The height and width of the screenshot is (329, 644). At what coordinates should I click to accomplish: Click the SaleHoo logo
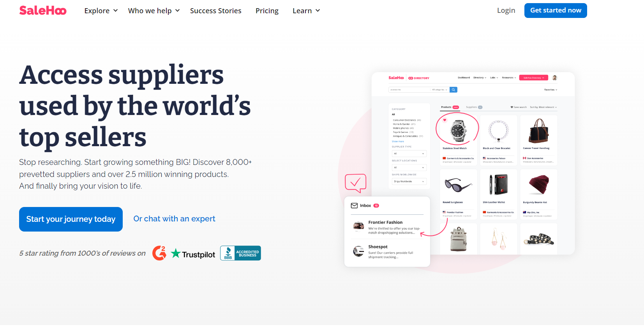tap(43, 11)
